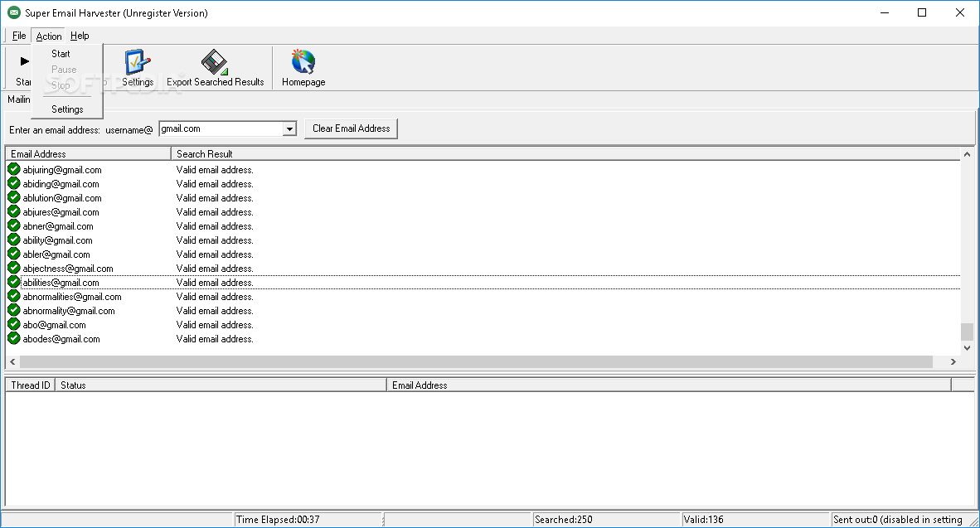The height and width of the screenshot is (528, 980).
Task: Select the abjures@gmail.com row
Action: [483, 212]
